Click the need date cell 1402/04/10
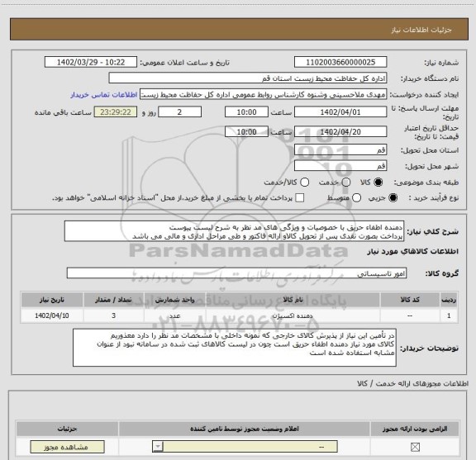The image size is (476, 460). click(x=51, y=315)
